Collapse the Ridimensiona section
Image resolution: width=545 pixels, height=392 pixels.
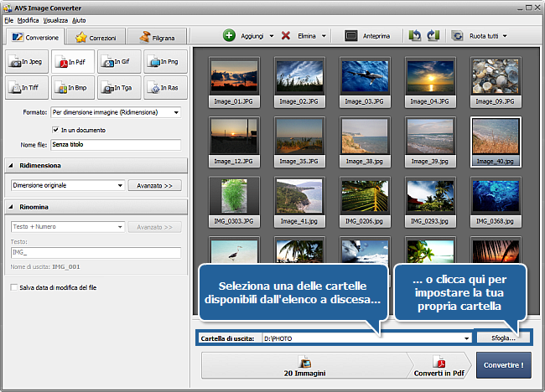[11, 166]
